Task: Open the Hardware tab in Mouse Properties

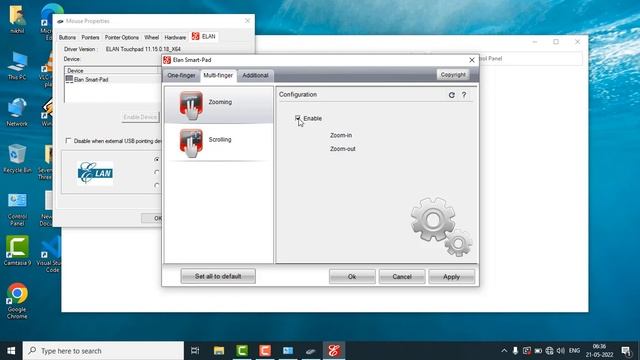Action: pyautogui.click(x=175, y=37)
